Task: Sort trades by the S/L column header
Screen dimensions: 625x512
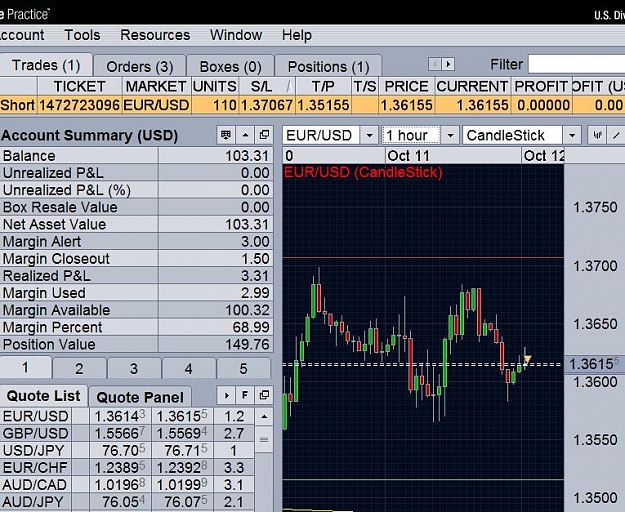Action: [266, 86]
